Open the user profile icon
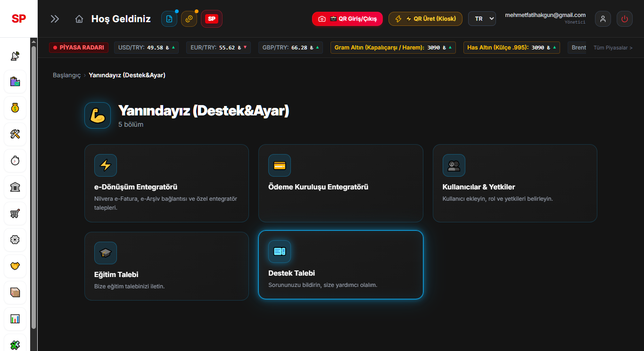 [x=603, y=19]
